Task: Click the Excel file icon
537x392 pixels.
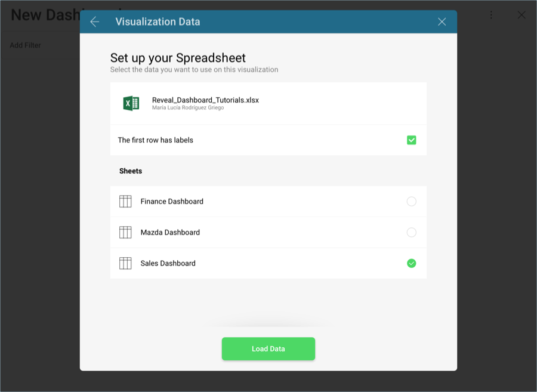Action: tap(131, 103)
